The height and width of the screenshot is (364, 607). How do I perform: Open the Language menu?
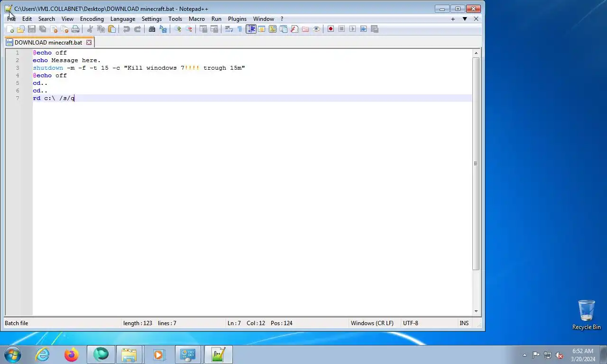point(123,19)
